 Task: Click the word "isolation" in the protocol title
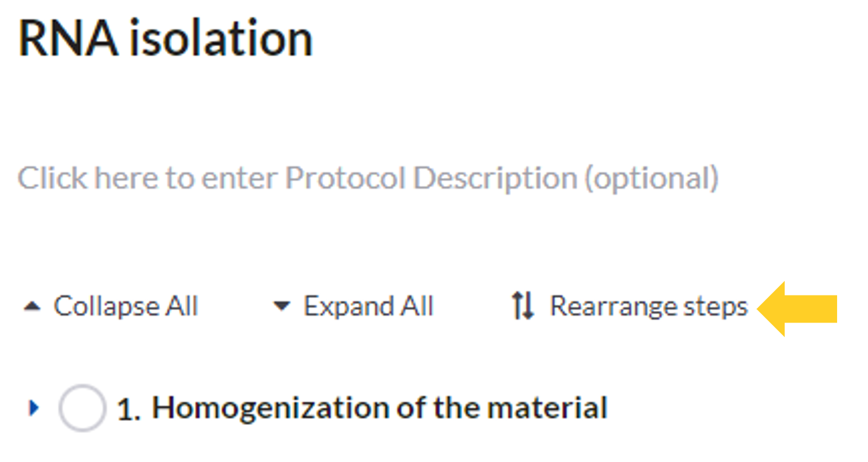[x=221, y=39]
